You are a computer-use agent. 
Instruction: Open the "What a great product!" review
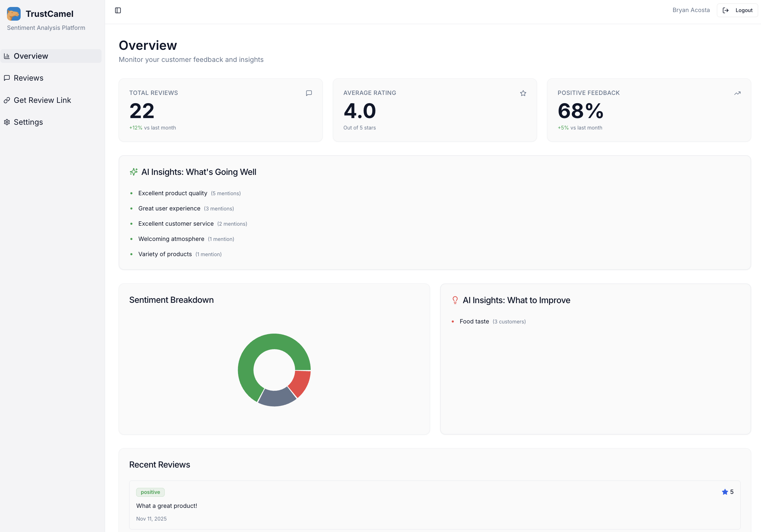(x=167, y=505)
